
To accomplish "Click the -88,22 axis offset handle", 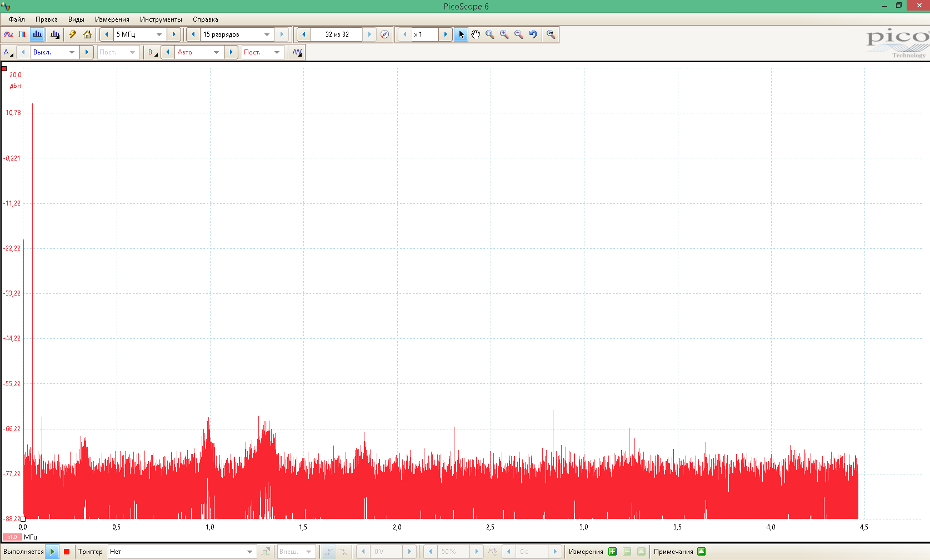I will tap(23, 519).
